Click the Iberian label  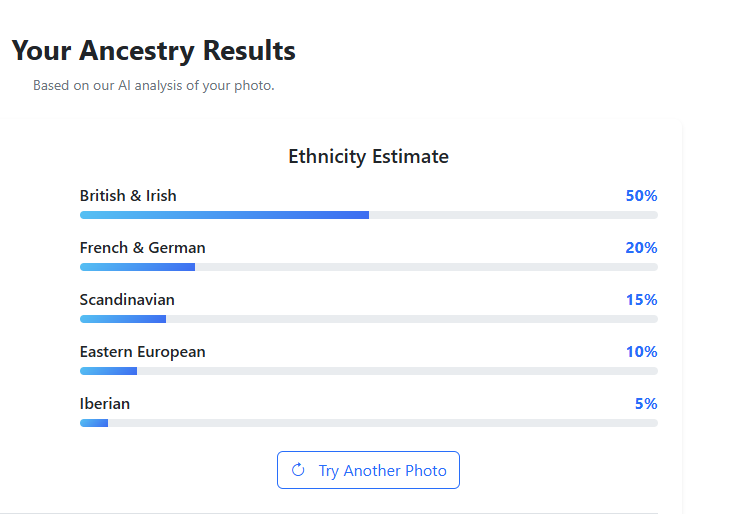(105, 404)
